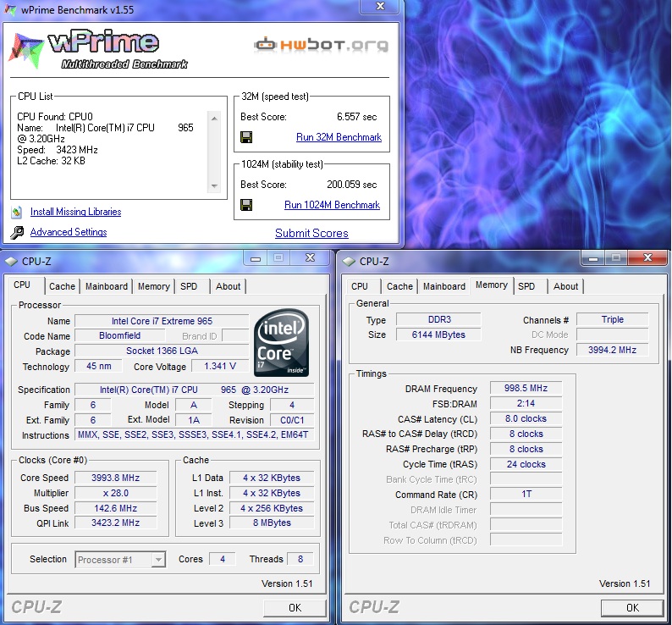Close the right CPU-Z window
This screenshot has height=625, width=672.
pos(647,257)
